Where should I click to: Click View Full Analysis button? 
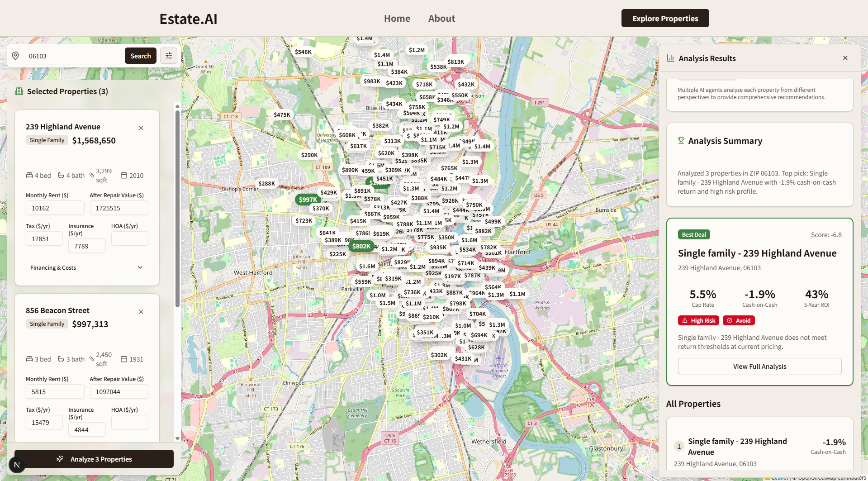point(759,367)
